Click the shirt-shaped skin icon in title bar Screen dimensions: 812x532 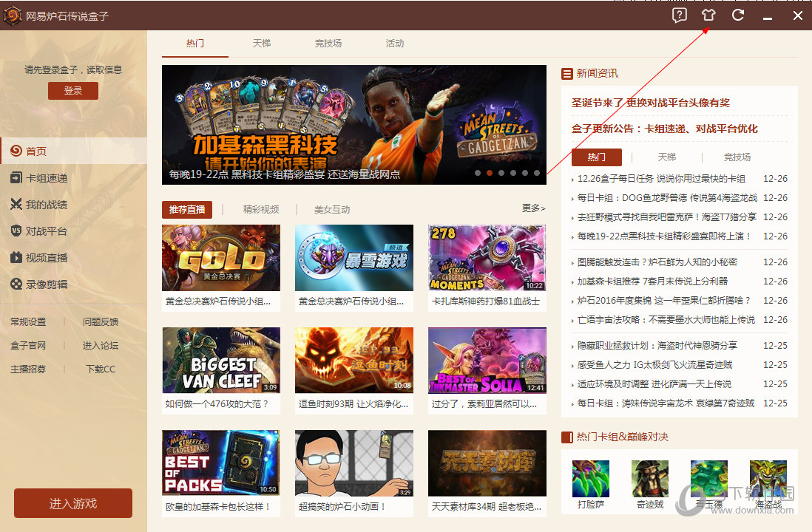(708, 15)
